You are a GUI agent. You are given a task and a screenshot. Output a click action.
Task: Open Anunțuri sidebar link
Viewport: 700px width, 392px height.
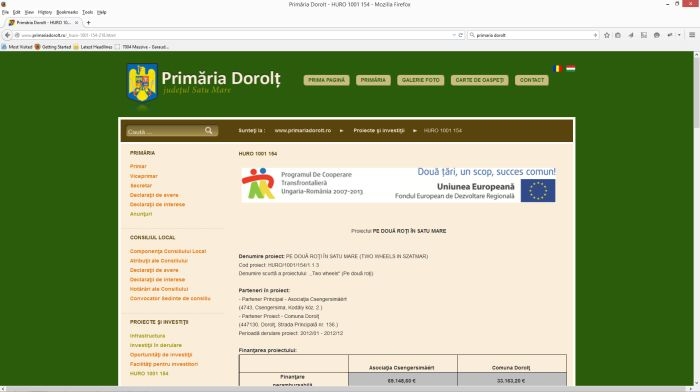coord(141,214)
